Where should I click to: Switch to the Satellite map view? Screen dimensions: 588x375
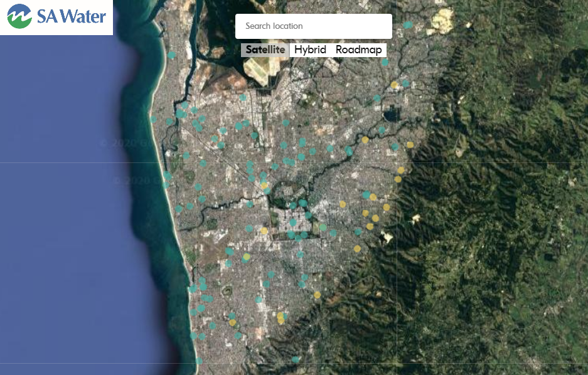point(265,50)
